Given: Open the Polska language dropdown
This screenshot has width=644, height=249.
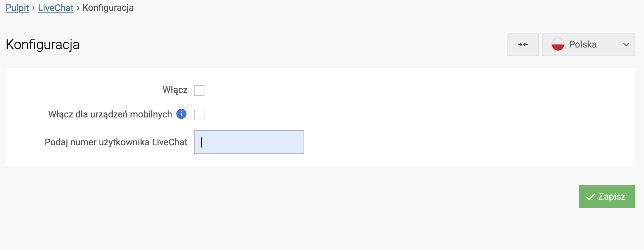Looking at the screenshot, I should [x=588, y=44].
